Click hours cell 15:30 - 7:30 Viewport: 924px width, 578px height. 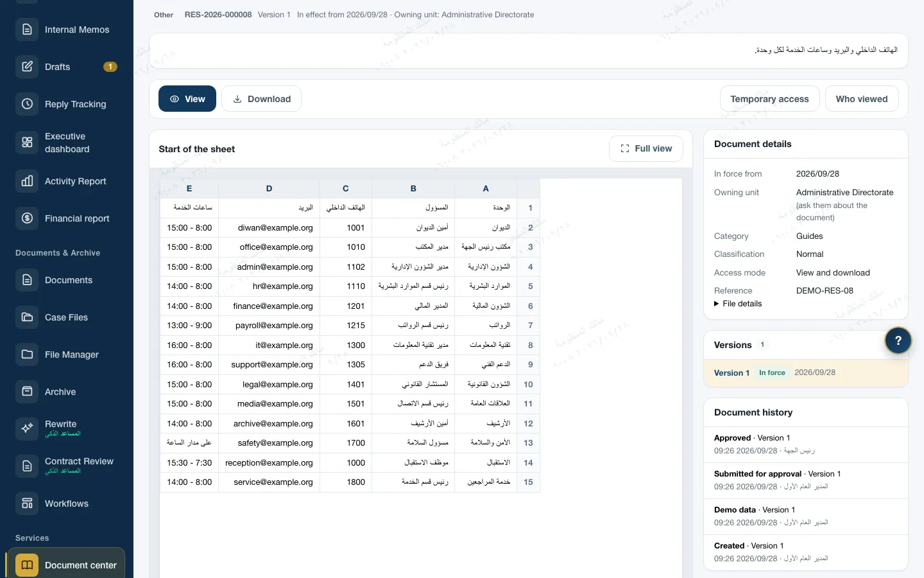pyautogui.click(x=189, y=462)
